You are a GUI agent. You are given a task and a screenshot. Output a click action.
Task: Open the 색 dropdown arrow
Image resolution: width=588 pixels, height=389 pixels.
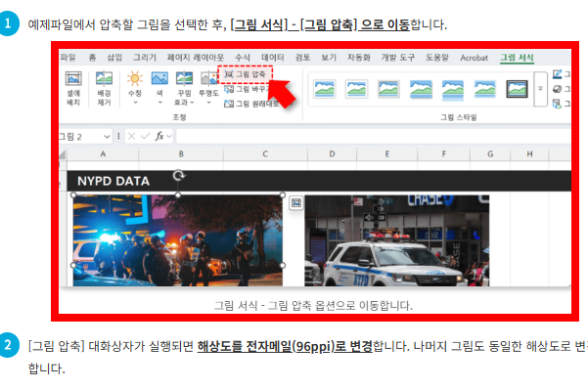[159, 103]
